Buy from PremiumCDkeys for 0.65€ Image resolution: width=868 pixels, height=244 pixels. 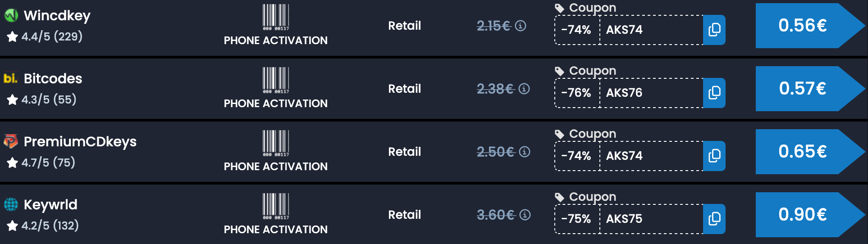[803, 152]
